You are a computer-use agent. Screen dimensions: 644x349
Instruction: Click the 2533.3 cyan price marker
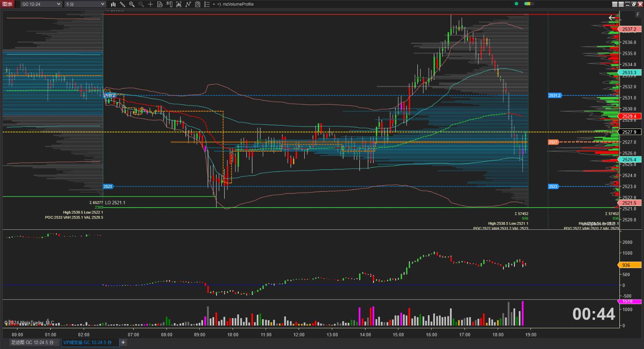(630, 73)
